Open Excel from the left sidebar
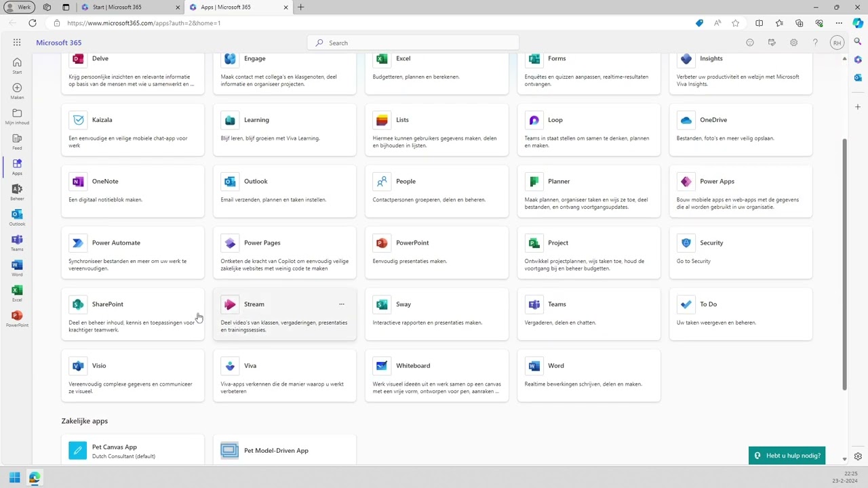 click(x=17, y=293)
